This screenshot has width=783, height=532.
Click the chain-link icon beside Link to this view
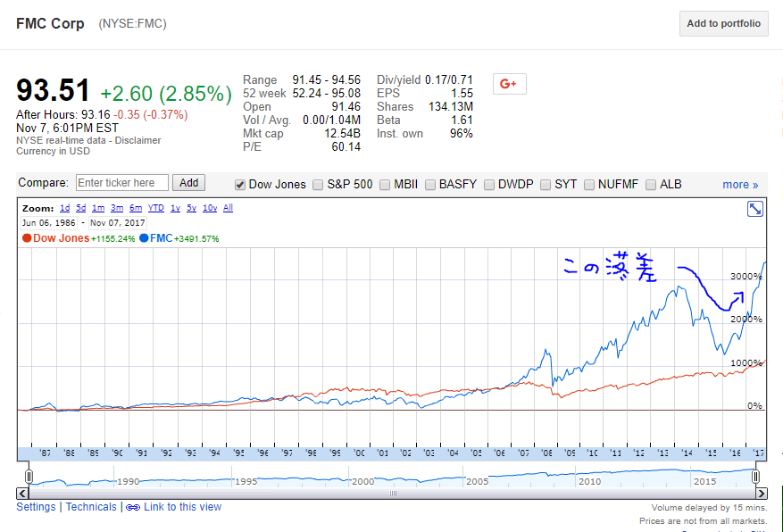(133, 508)
